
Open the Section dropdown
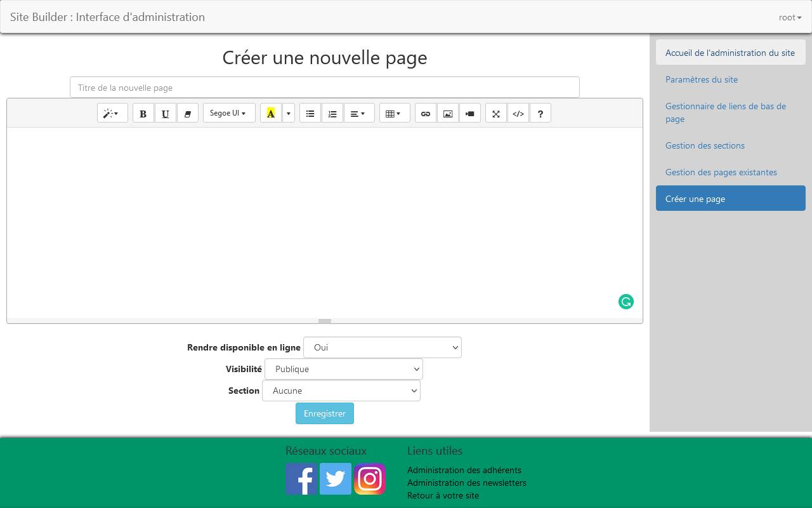[341, 391]
